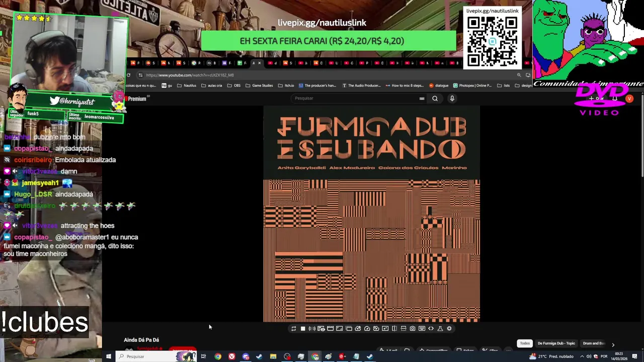Close the active browser tab with its X
This screenshot has width=644, height=362.
259,63
